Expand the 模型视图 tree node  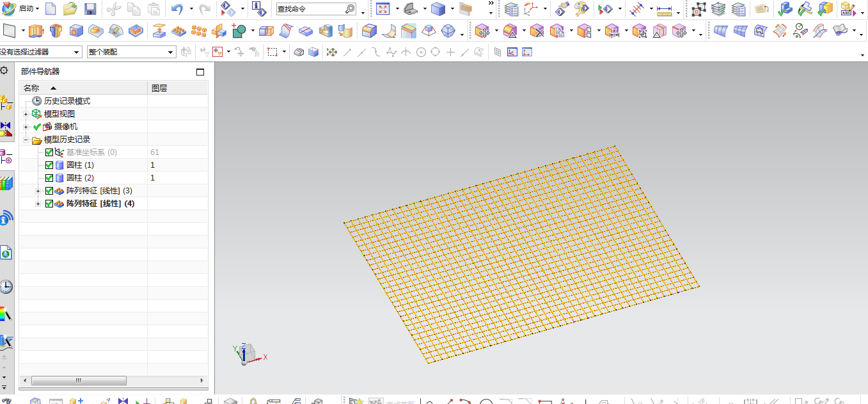click(26, 114)
